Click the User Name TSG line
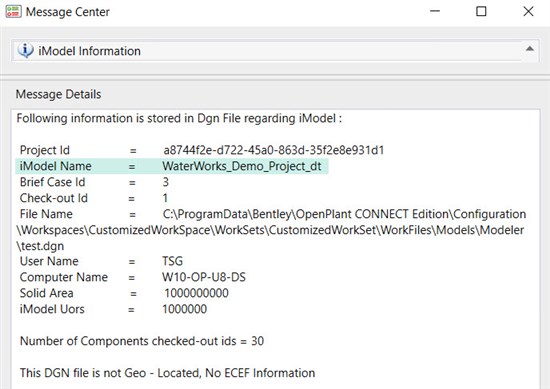The width and height of the screenshot is (550, 389). click(x=101, y=261)
